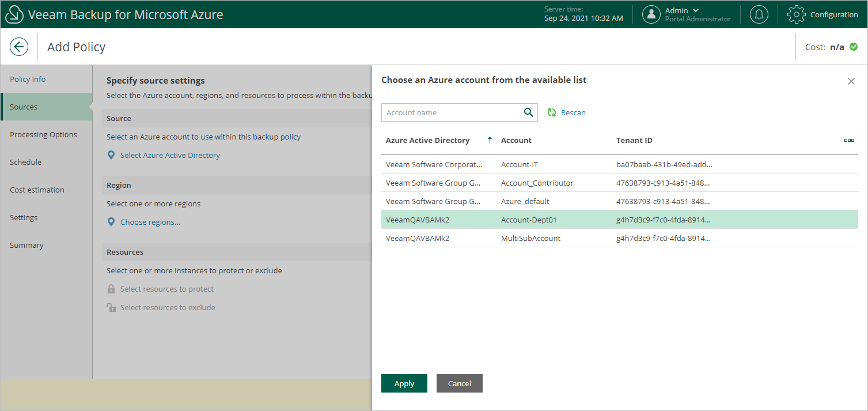
Task: Click the location pin beside Select Azure Active Directory
Action: 111,156
